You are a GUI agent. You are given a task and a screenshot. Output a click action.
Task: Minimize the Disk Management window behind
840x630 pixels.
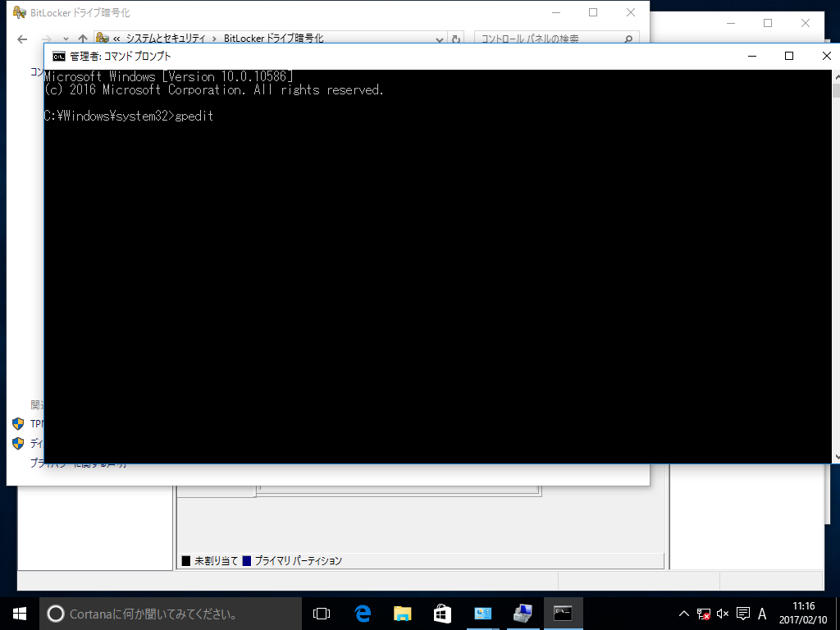[731, 23]
